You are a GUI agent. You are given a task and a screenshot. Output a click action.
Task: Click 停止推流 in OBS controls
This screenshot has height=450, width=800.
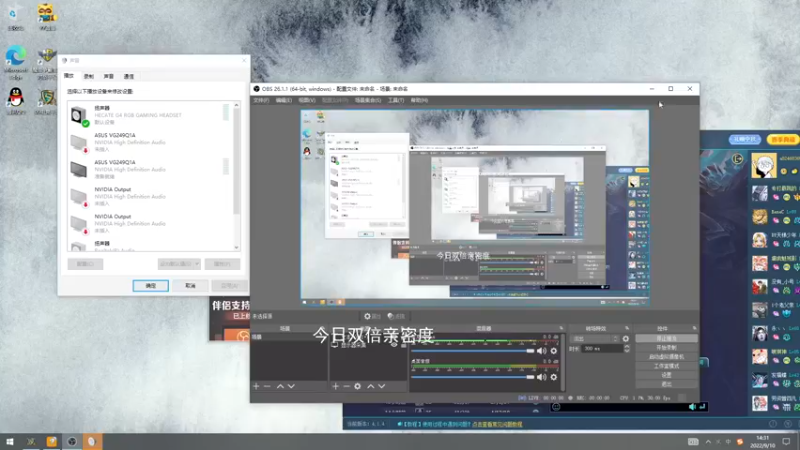click(666, 338)
